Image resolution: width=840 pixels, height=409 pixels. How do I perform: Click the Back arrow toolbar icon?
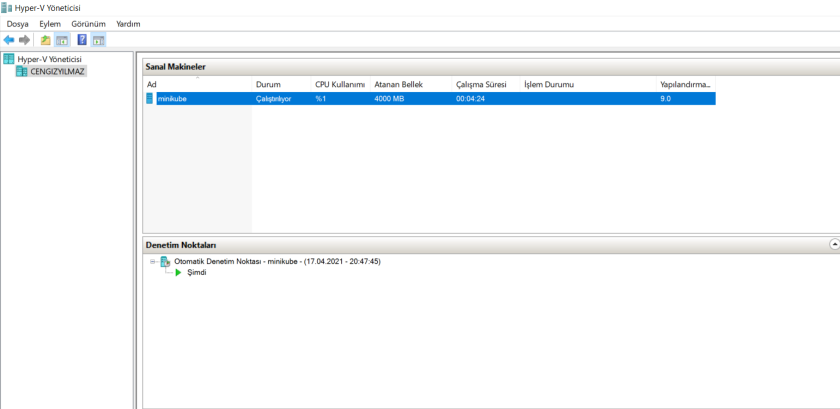coord(9,40)
